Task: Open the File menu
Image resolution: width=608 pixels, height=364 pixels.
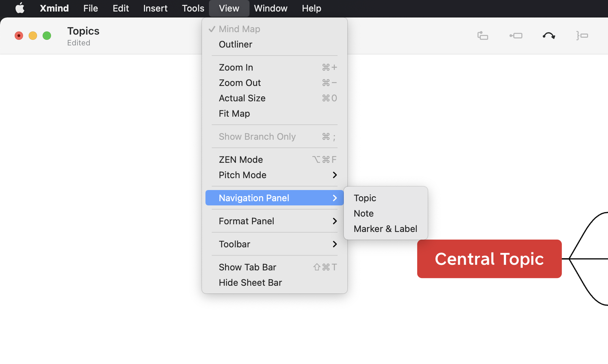Action: pos(91,8)
